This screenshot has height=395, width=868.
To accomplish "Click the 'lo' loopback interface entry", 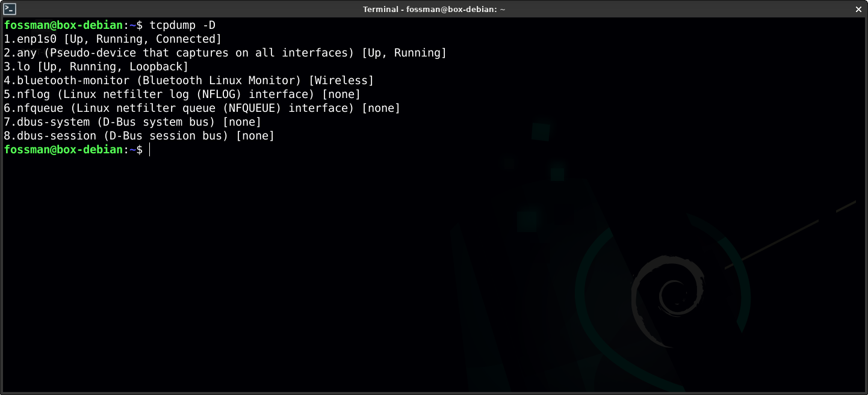I will pyautogui.click(x=23, y=67).
